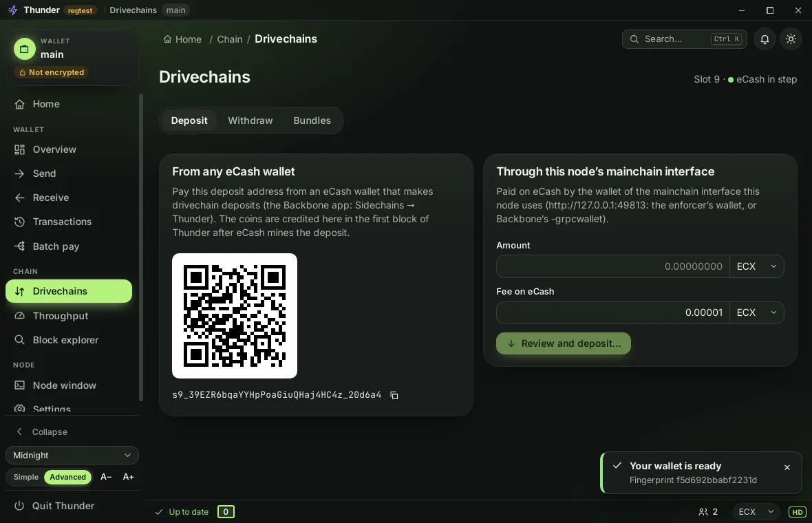This screenshot has width=812, height=523.
Task: Click Up to date status
Action: tap(182, 511)
